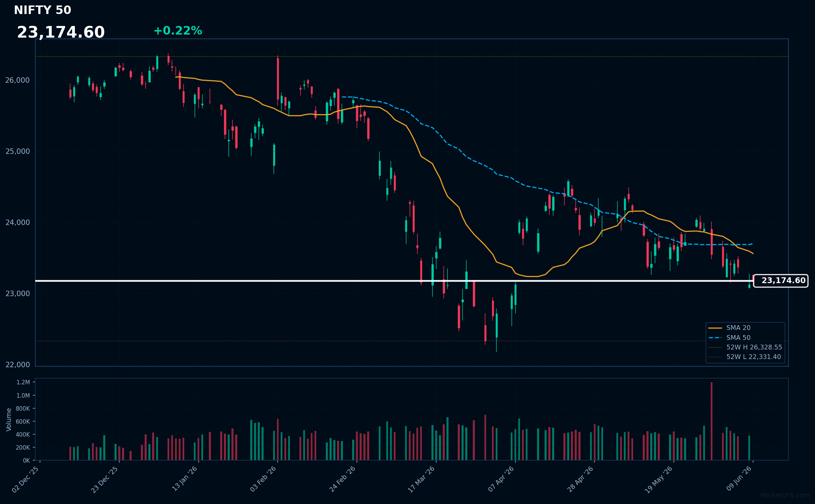The height and width of the screenshot is (504, 815).
Task: Click the 22,000 price axis label
Action: click(x=17, y=365)
